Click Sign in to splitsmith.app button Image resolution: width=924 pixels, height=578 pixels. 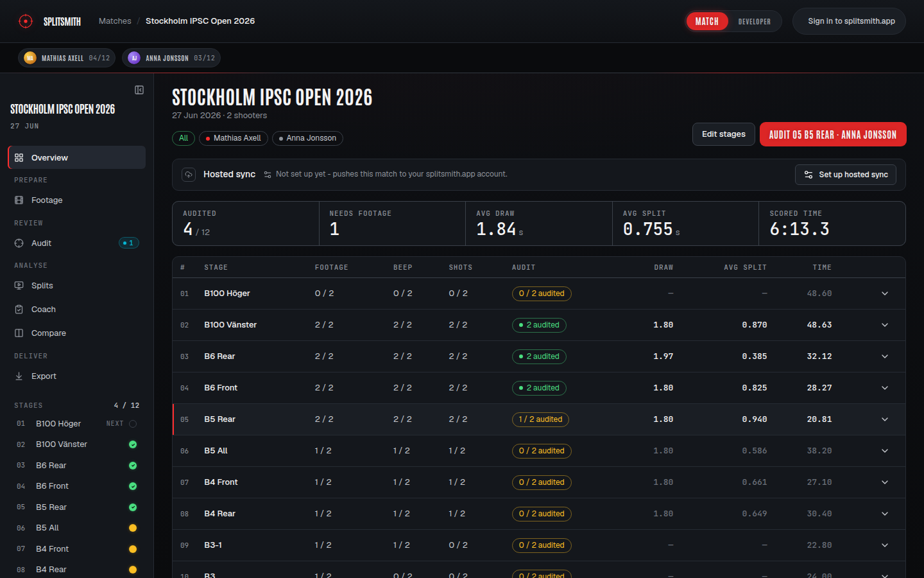pos(849,21)
